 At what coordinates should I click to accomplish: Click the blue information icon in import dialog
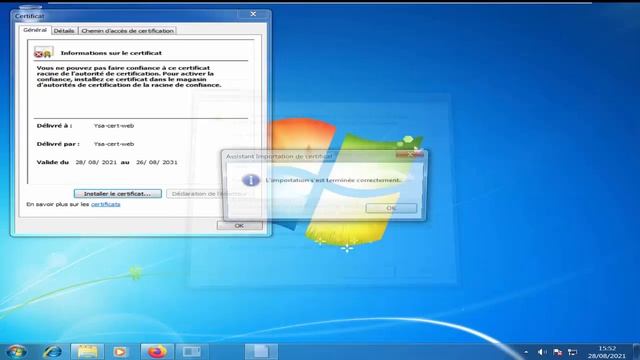tap(251, 180)
